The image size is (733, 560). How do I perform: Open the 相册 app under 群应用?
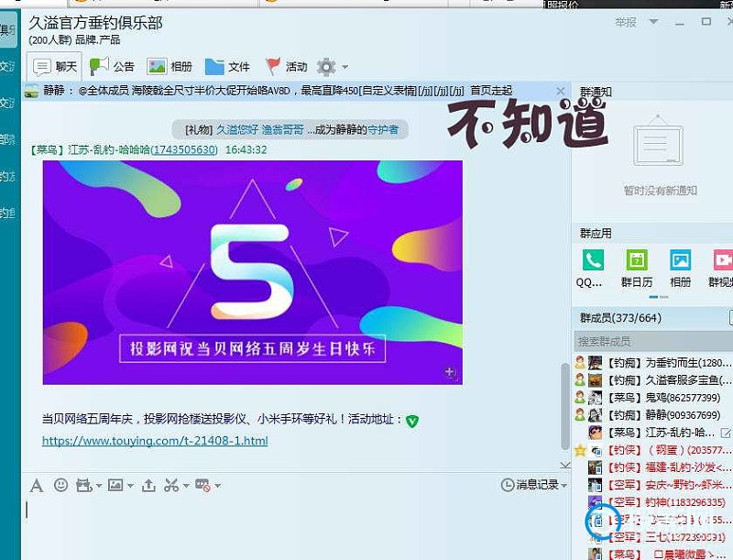(x=680, y=260)
